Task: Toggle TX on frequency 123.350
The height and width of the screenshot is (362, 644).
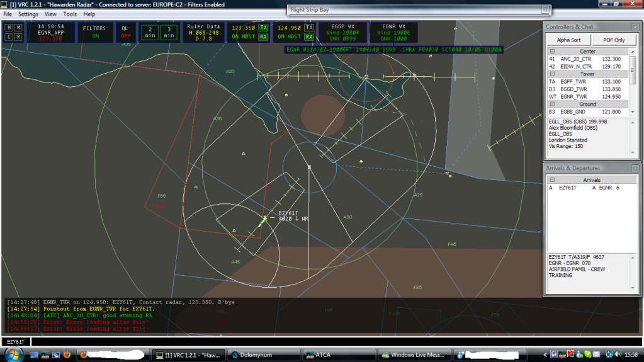Action: pyautogui.click(x=263, y=28)
